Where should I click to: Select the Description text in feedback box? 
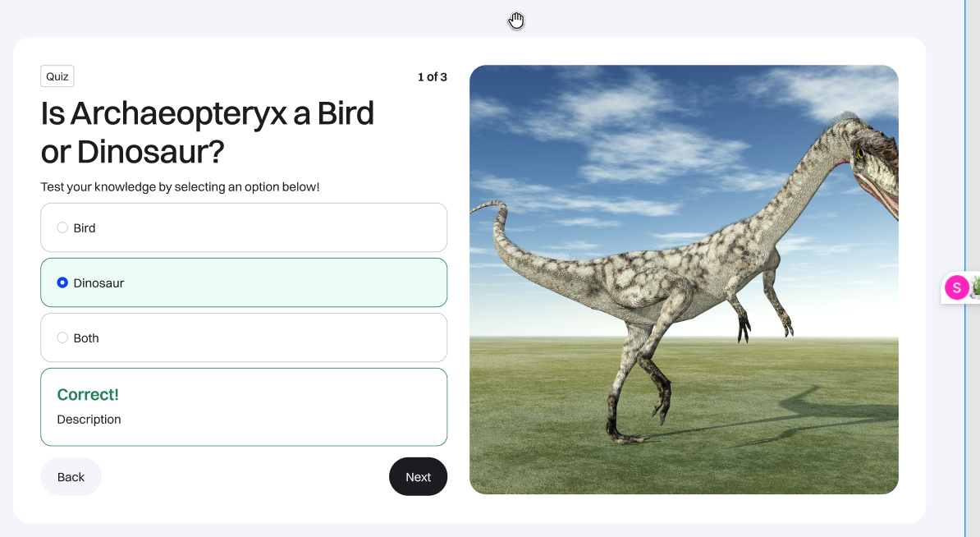pyautogui.click(x=89, y=420)
